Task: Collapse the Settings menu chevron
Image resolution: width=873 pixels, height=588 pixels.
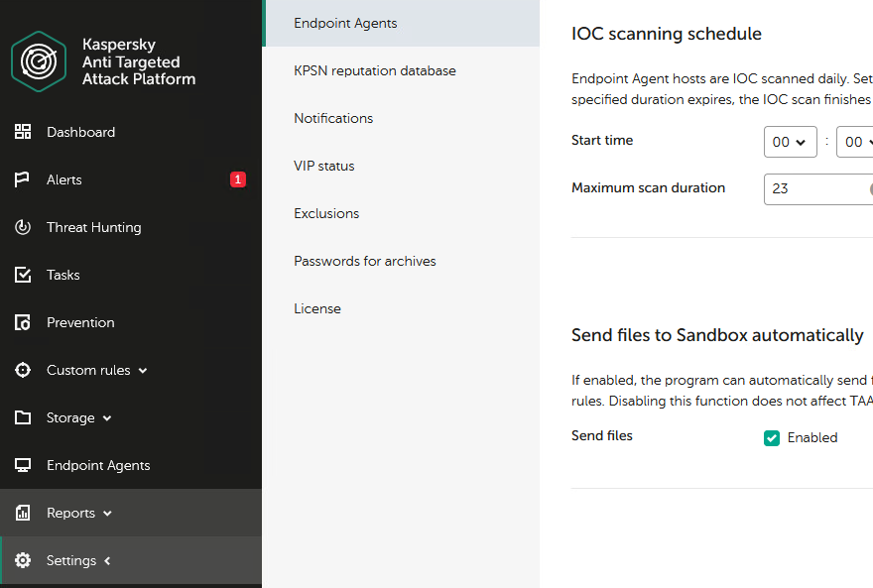Action: [x=107, y=561]
